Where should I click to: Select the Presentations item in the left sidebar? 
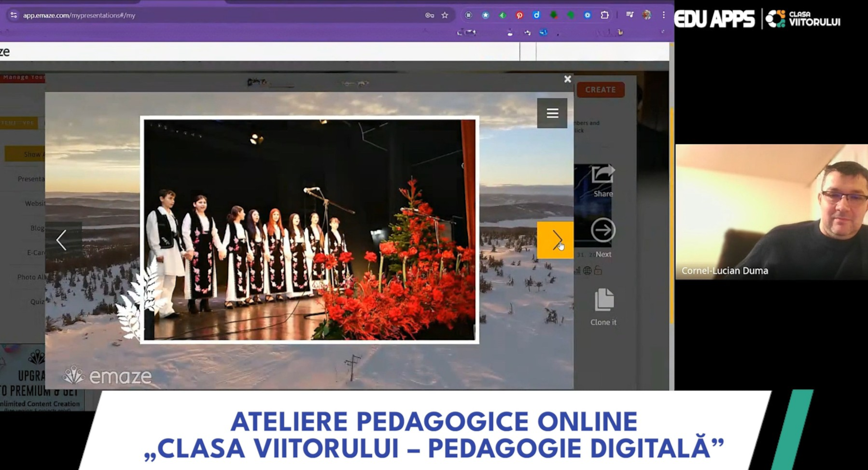pyautogui.click(x=31, y=179)
